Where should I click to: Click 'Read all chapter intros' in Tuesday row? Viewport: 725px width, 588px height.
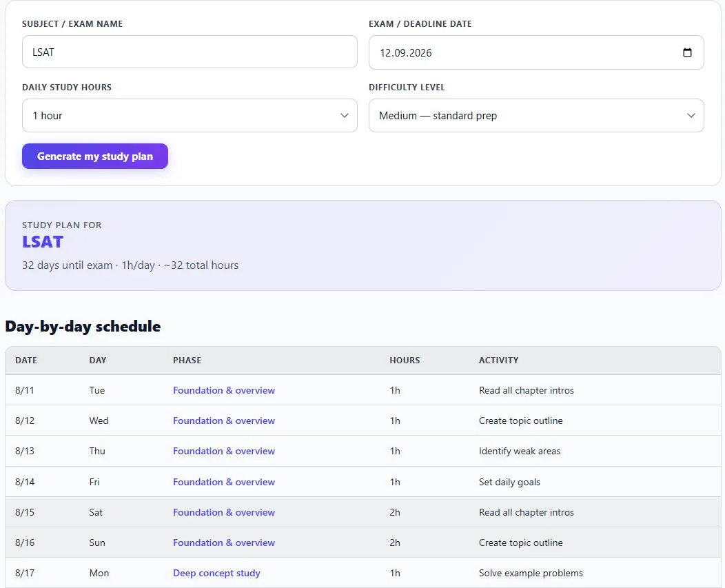pos(527,390)
